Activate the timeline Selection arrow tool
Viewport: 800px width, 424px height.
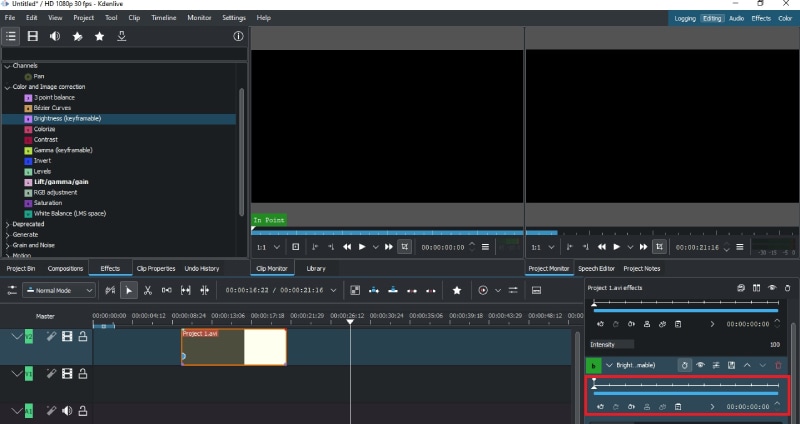pos(129,290)
